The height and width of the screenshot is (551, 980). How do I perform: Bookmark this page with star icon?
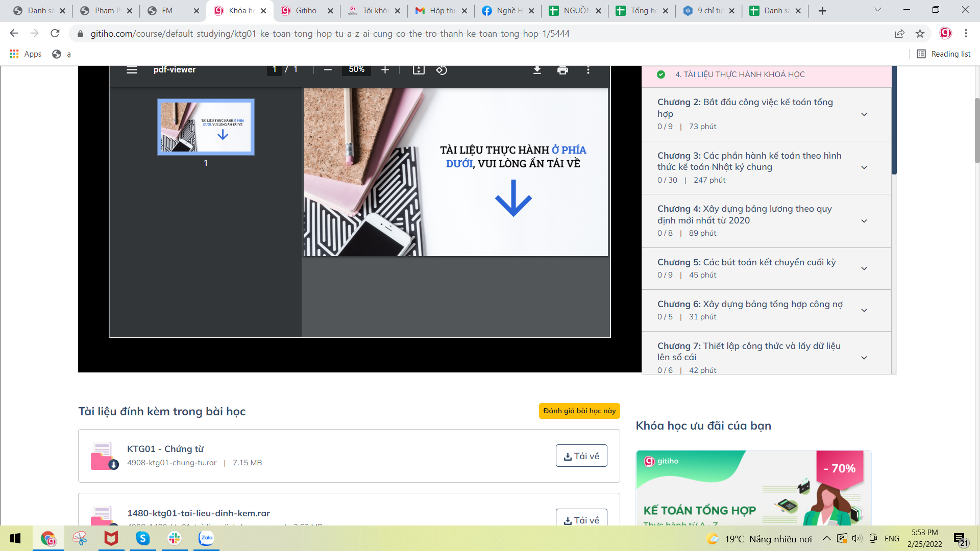pos(920,34)
